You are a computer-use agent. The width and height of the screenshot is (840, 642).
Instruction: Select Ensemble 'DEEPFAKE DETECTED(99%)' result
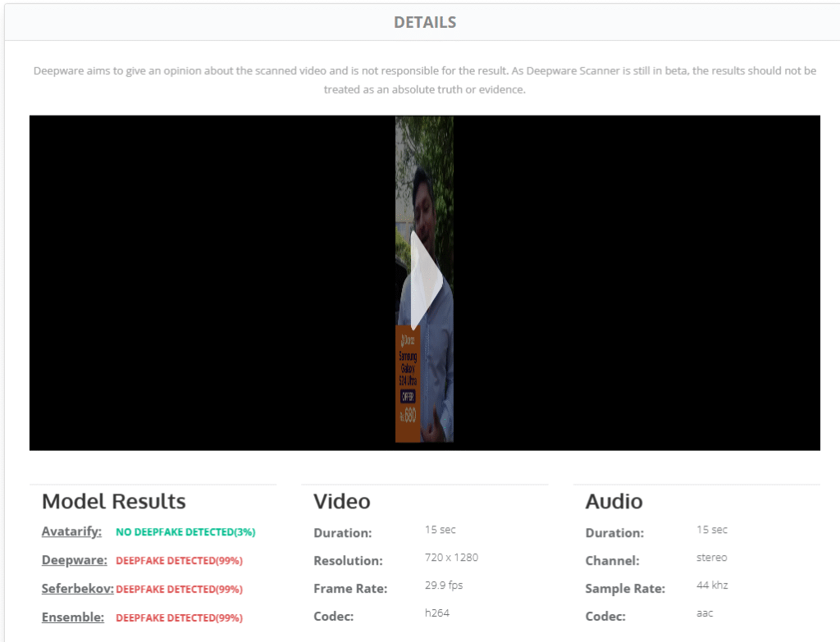coord(180,618)
